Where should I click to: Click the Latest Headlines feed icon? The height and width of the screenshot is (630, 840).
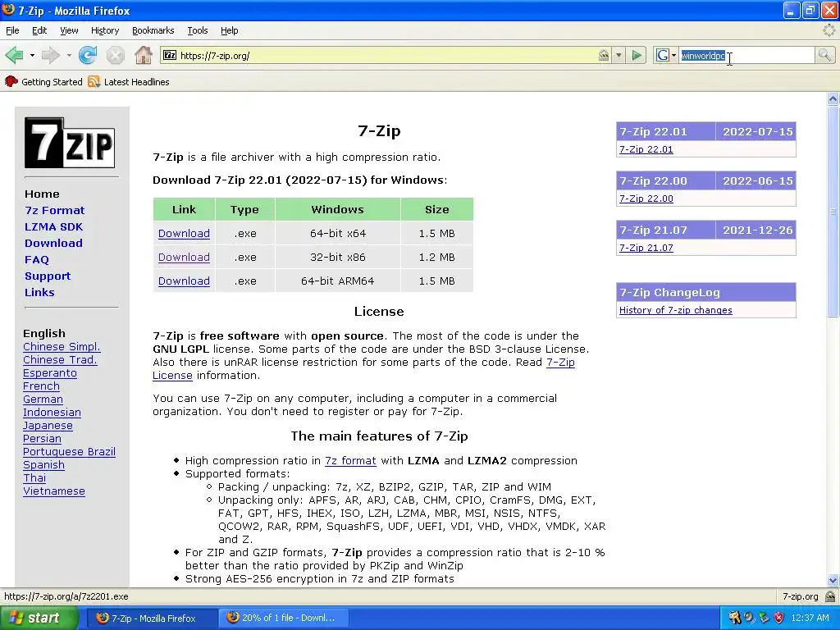pos(94,81)
